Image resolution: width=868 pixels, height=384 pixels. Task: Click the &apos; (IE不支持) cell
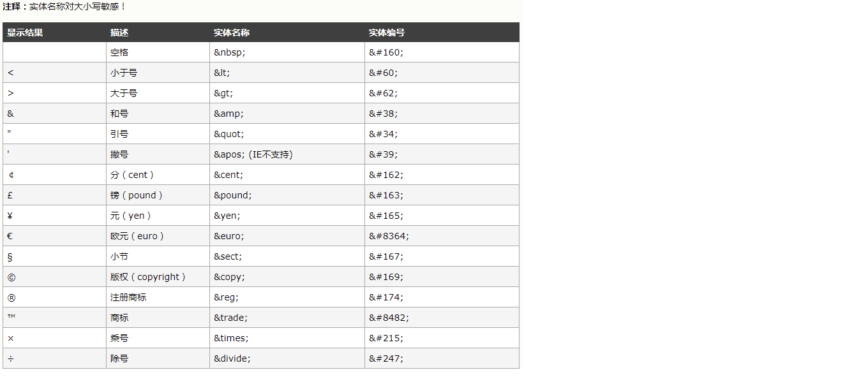click(x=287, y=154)
